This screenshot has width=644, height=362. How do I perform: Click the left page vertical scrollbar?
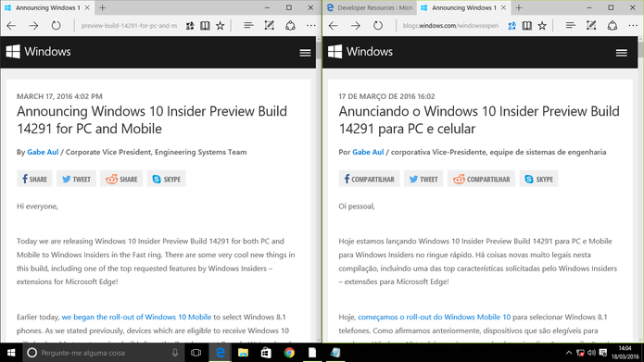pyautogui.click(x=319, y=189)
